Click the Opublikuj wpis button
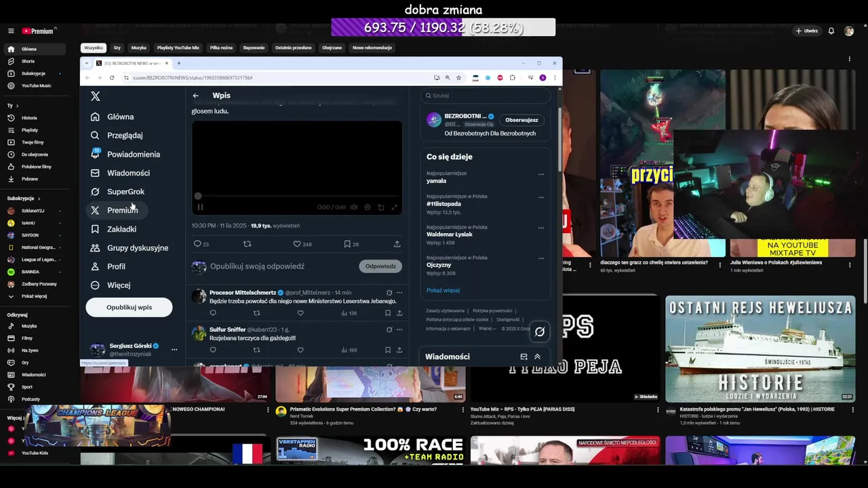 [129, 307]
